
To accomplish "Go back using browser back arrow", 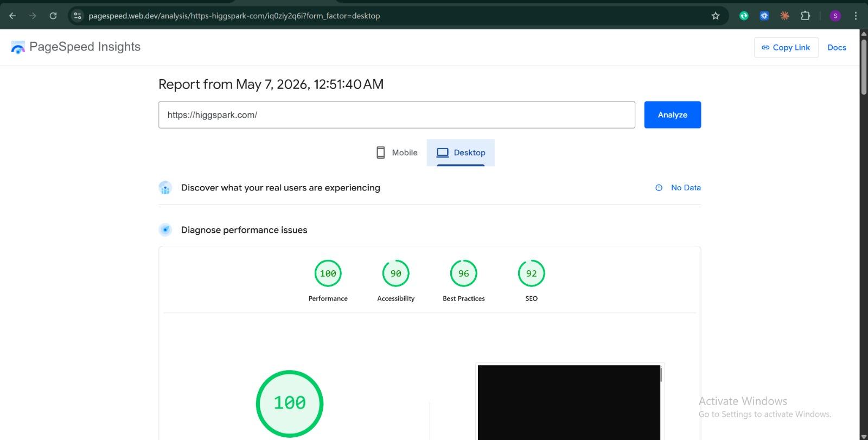I will 12,16.
